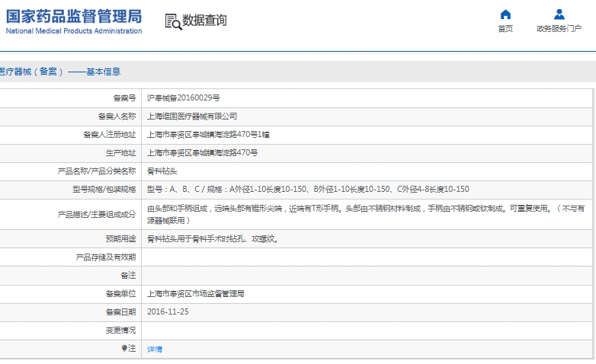Click the 型号规格 value starting with 型号：A、B、C

tap(308, 189)
